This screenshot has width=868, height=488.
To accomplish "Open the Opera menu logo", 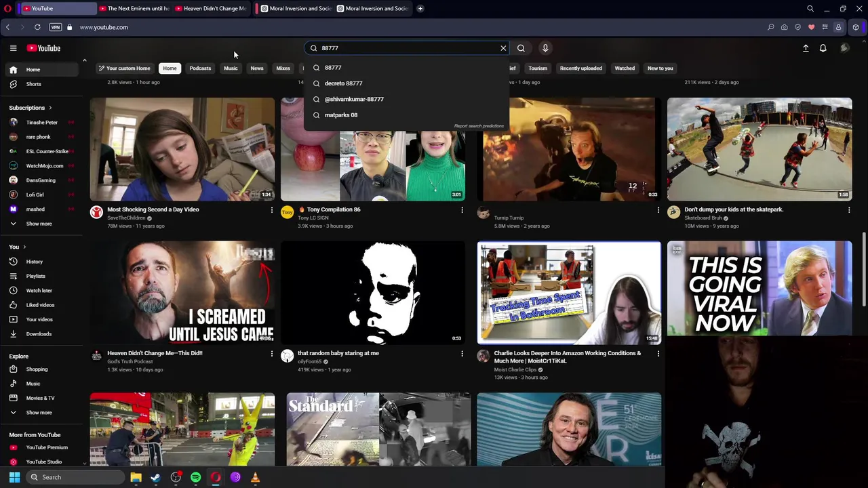I will tap(7, 9).
